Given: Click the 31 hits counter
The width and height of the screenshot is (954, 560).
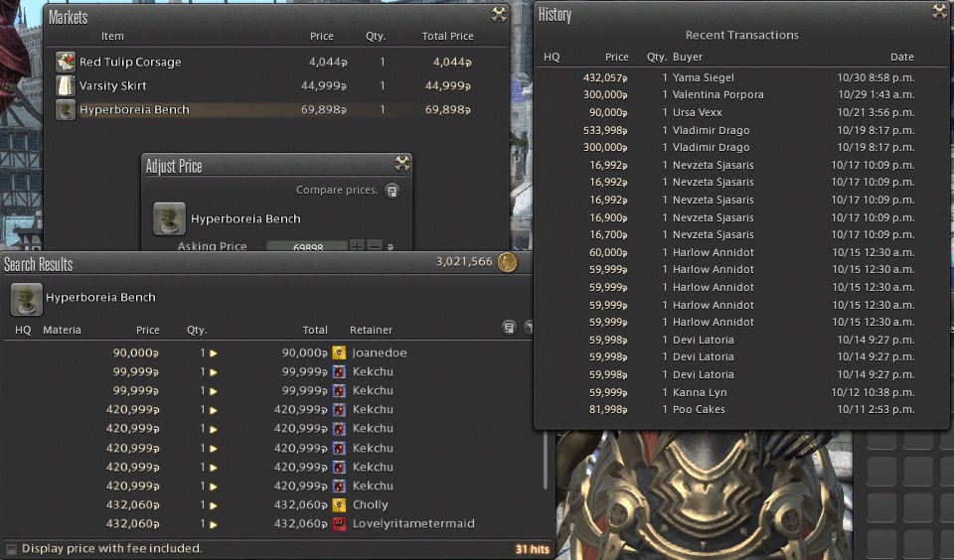Looking at the screenshot, I should point(532,549).
